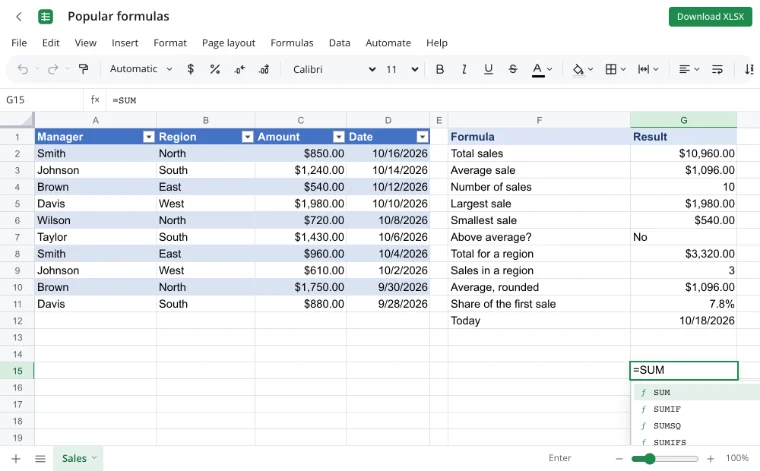
Task: Open fill color dropdown arrow
Action: point(590,69)
